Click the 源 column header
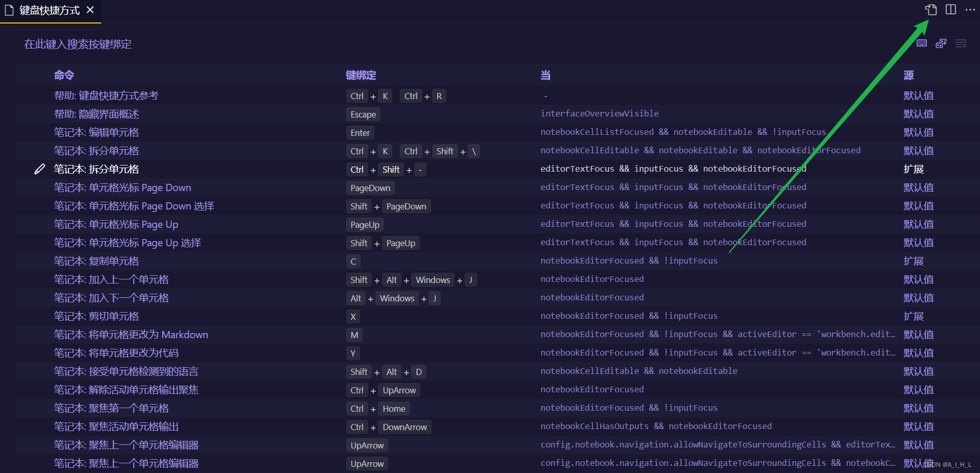Image resolution: width=980 pixels, height=473 pixels. 909,75
